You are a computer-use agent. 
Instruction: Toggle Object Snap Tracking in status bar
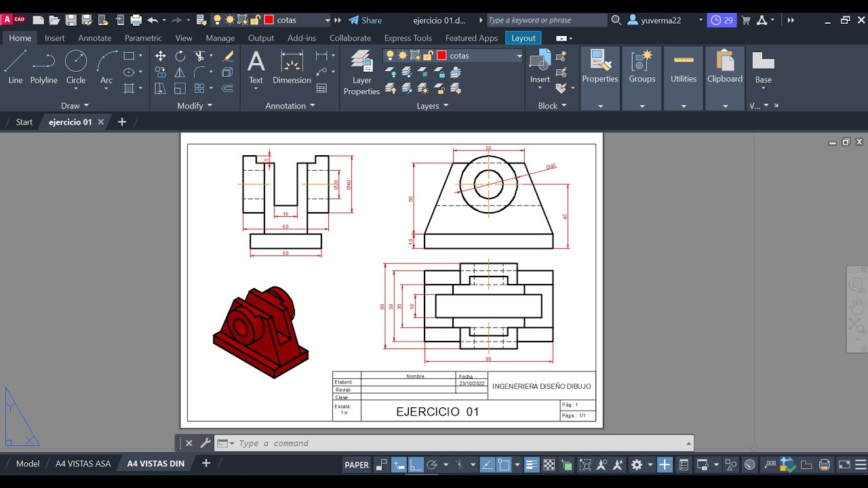pos(488,465)
